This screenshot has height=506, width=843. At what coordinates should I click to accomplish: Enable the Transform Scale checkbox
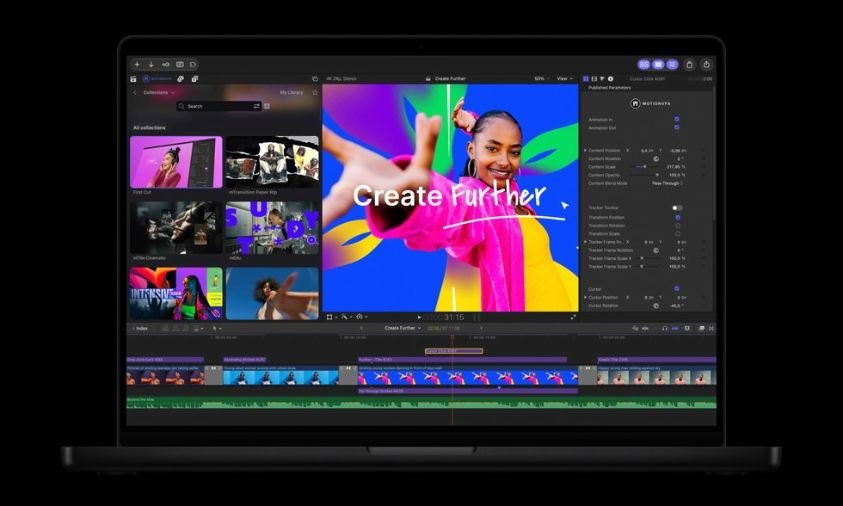point(677,233)
